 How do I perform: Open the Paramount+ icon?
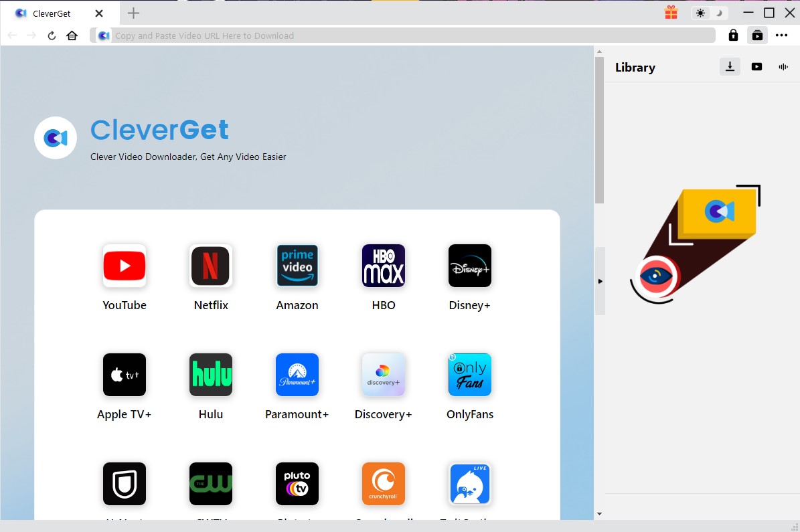[x=297, y=375]
